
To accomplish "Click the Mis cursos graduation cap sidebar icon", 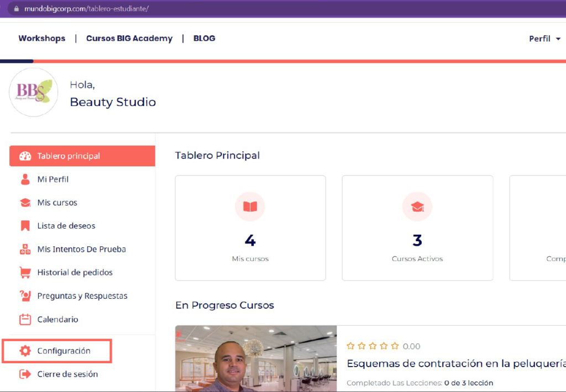I will (x=25, y=203).
